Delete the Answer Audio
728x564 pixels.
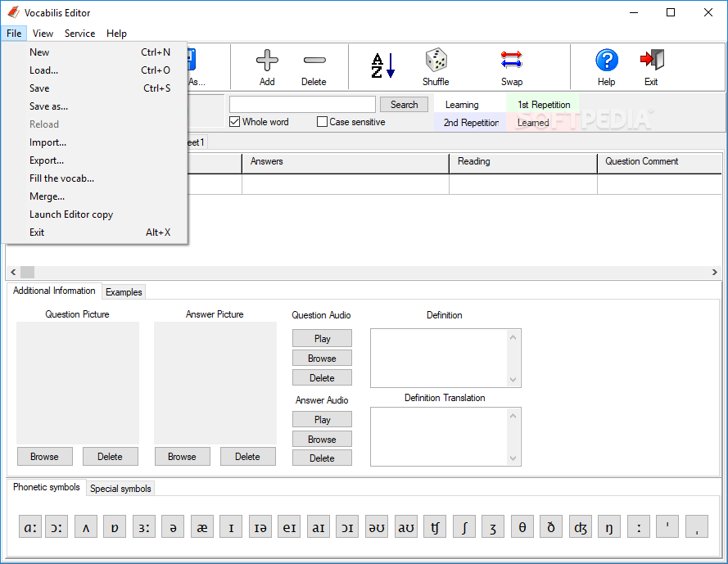[x=322, y=458]
